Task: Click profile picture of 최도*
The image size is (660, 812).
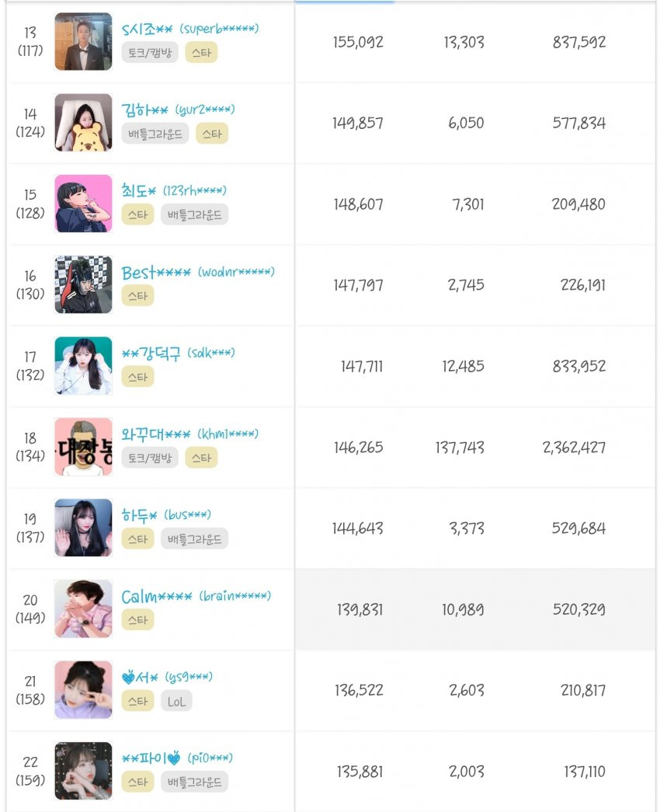Action: [83, 204]
